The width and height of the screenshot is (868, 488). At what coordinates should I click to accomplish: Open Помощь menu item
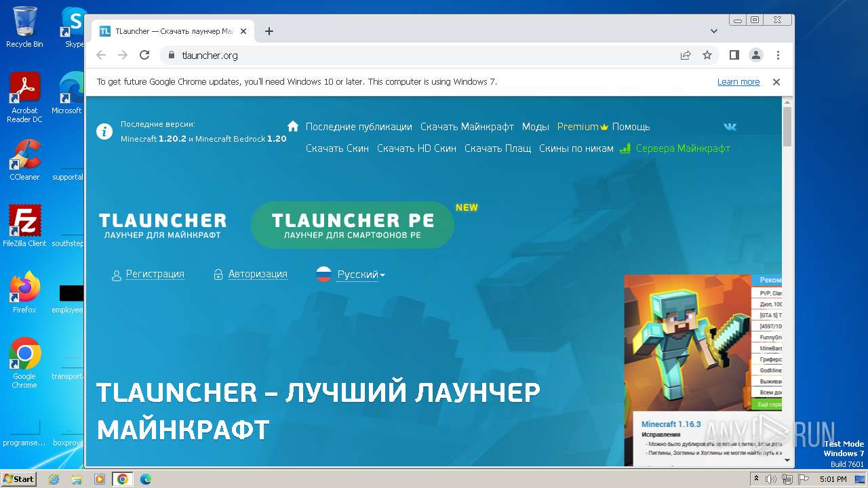pyautogui.click(x=631, y=127)
